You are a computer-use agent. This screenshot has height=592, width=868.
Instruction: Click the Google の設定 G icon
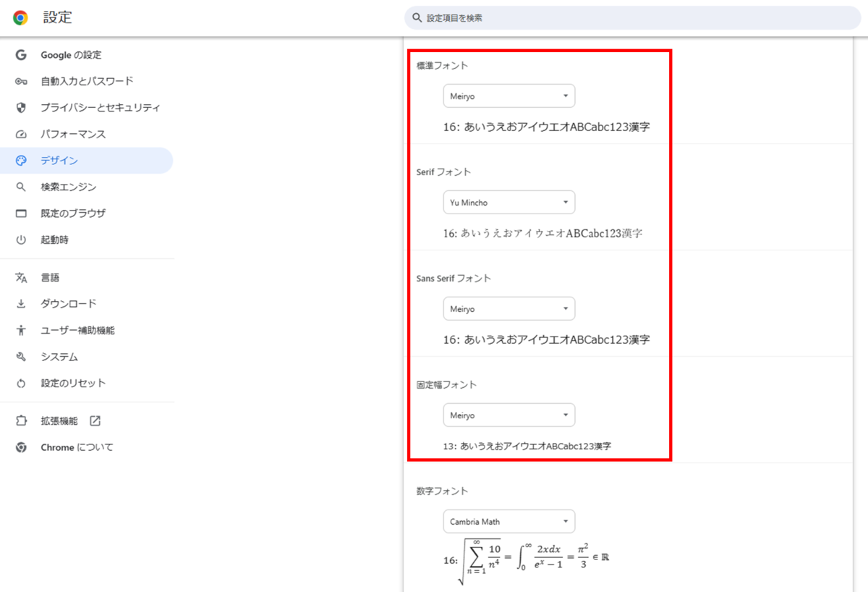point(21,55)
